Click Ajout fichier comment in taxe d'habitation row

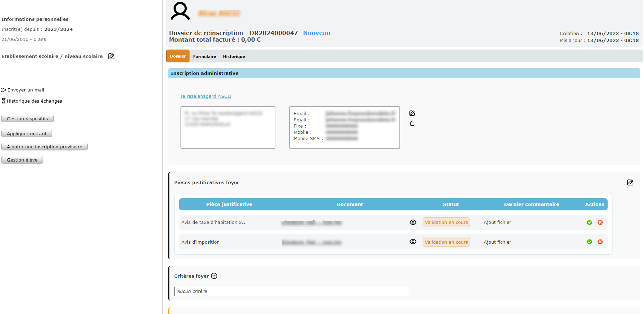coord(497,223)
